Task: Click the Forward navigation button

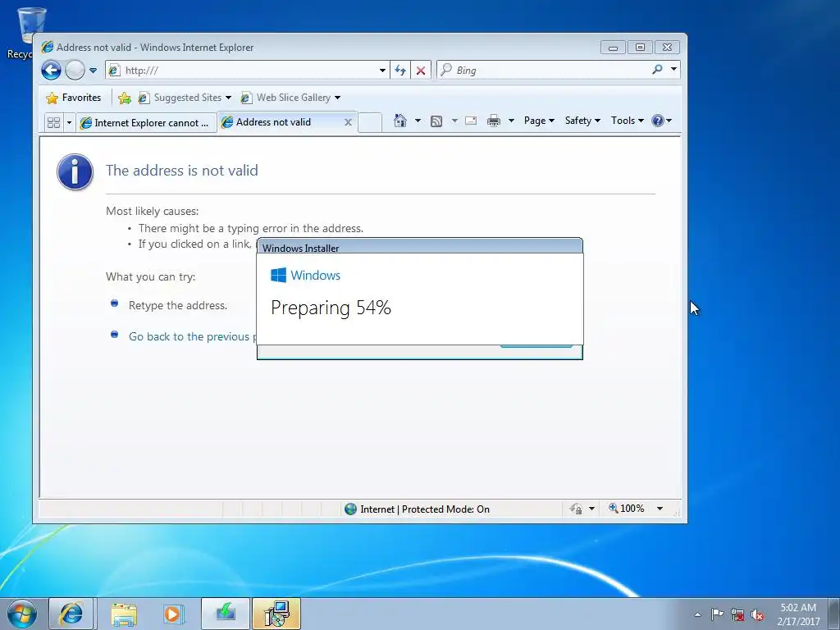Action: pos(75,71)
